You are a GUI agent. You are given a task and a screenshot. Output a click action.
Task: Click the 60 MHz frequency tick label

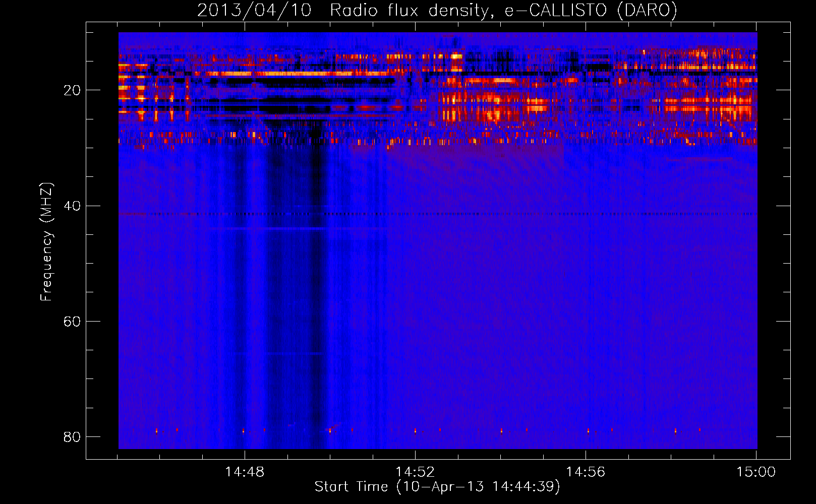click(72, 321)
